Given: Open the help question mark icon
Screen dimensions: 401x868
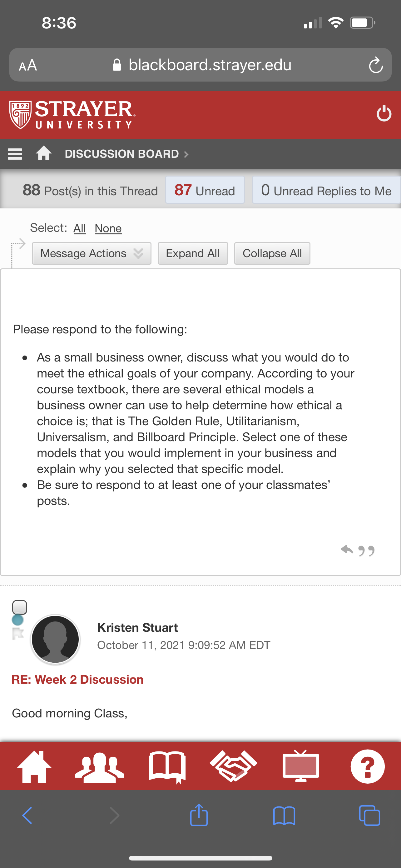Looking at the screenshot, I should pyautogui.click(x=368, y=766).
